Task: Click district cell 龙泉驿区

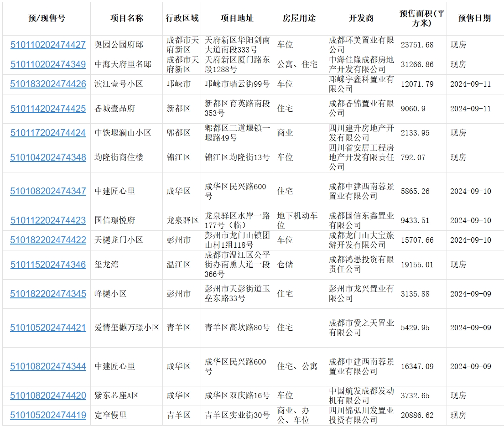Action: (182, 221)
